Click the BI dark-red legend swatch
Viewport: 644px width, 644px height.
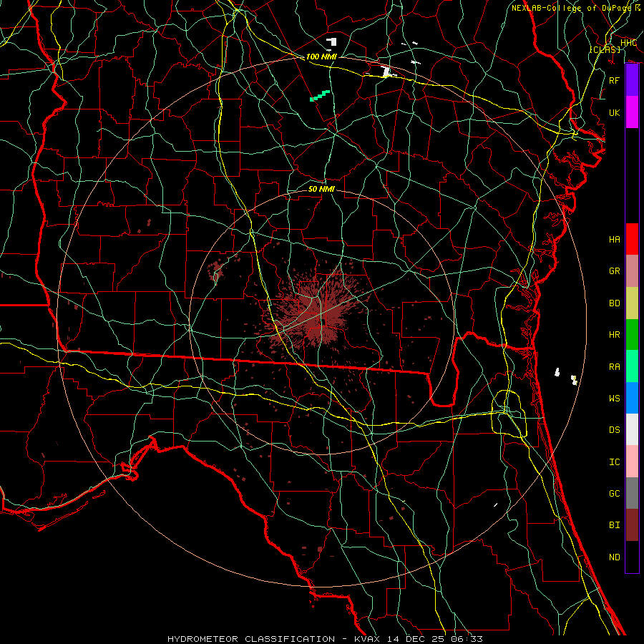tap(632, 525)
